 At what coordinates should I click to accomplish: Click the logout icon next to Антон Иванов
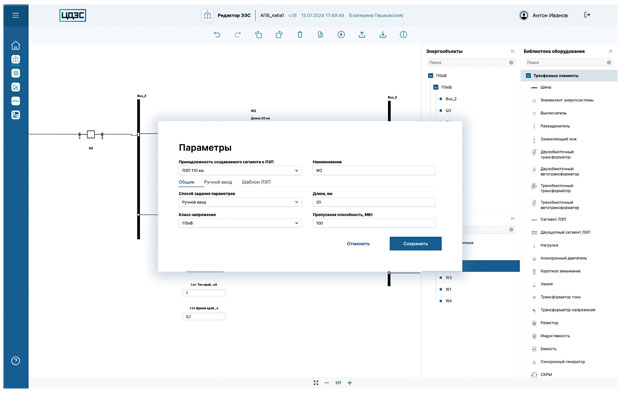(x=587, y=15)
